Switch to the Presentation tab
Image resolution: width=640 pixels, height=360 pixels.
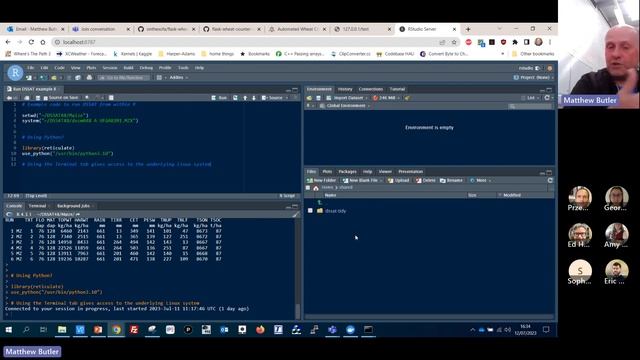point(411,172)
